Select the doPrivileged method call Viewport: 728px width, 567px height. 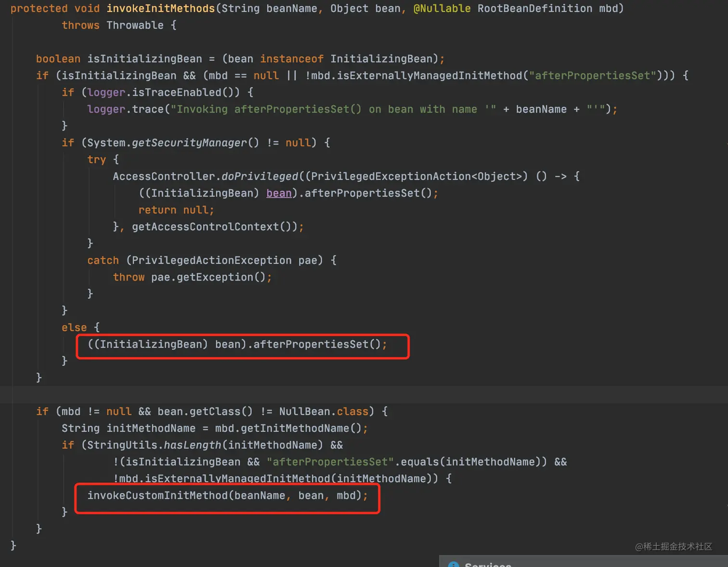tap(260, 176)
